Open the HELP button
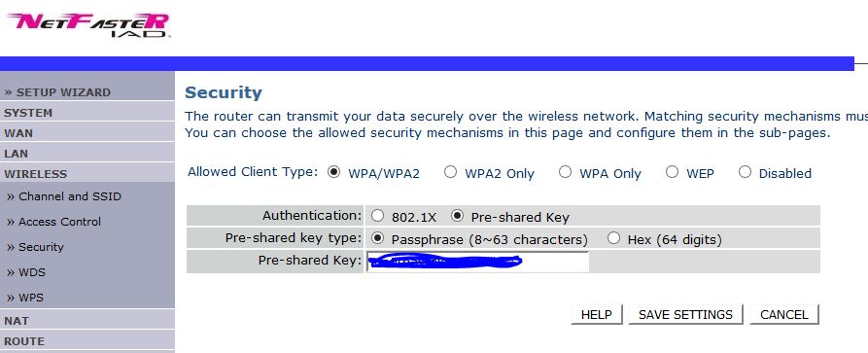Viewport: 868px width, 353px height. [x=596, y=315]
